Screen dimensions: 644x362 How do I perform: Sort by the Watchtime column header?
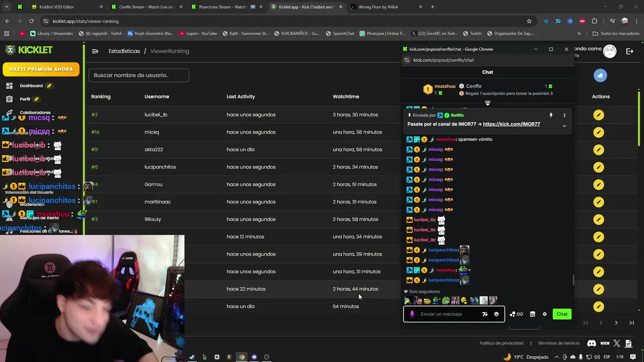point(346,97)
